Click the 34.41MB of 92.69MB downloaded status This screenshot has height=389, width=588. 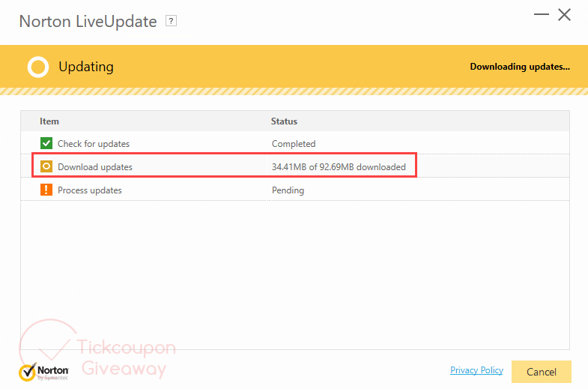[x=339, y=167]
